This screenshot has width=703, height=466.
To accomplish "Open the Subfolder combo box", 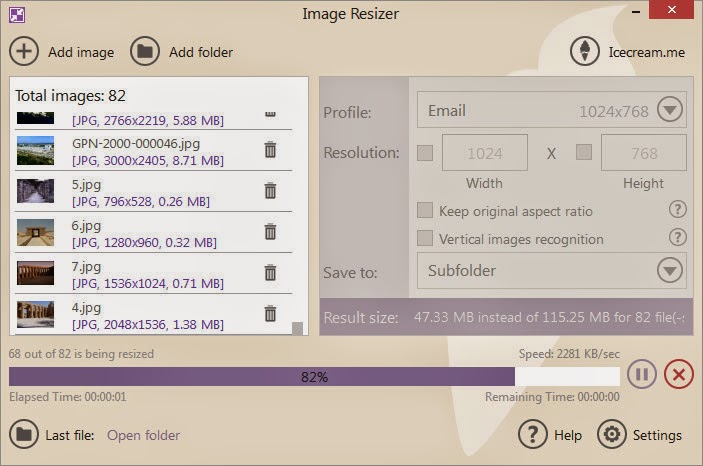I will [551, 270].
